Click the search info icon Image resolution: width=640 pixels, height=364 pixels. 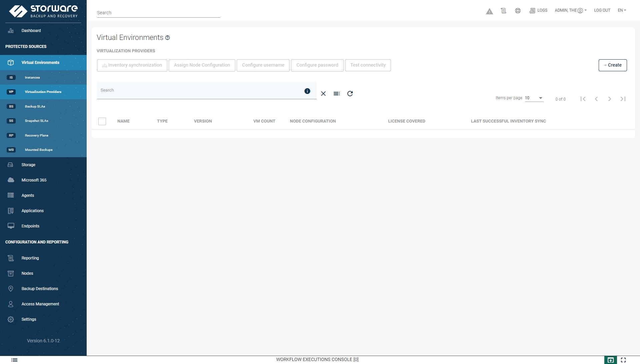click(x=307, y=91)
